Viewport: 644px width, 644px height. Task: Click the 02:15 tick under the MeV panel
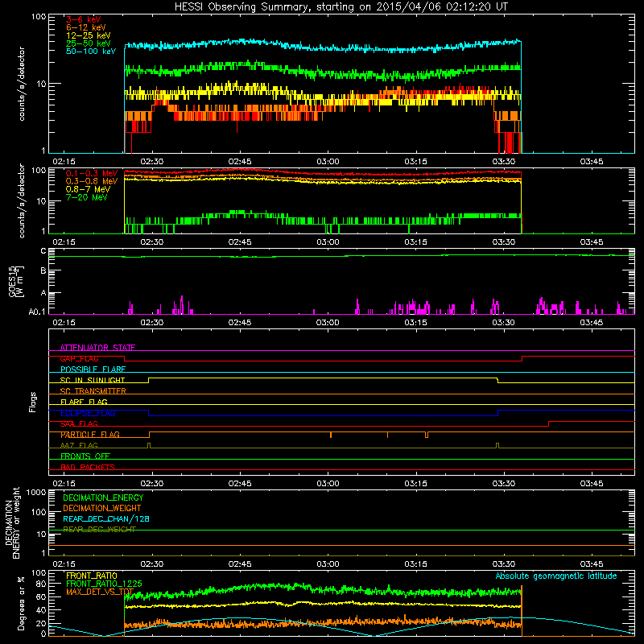pyautogui.click(x=64, y=242)
